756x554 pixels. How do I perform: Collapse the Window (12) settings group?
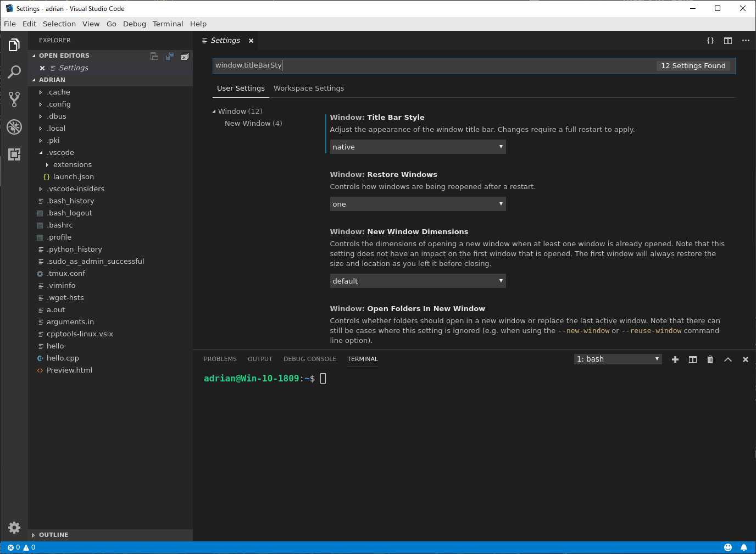[x=214, y=112]
